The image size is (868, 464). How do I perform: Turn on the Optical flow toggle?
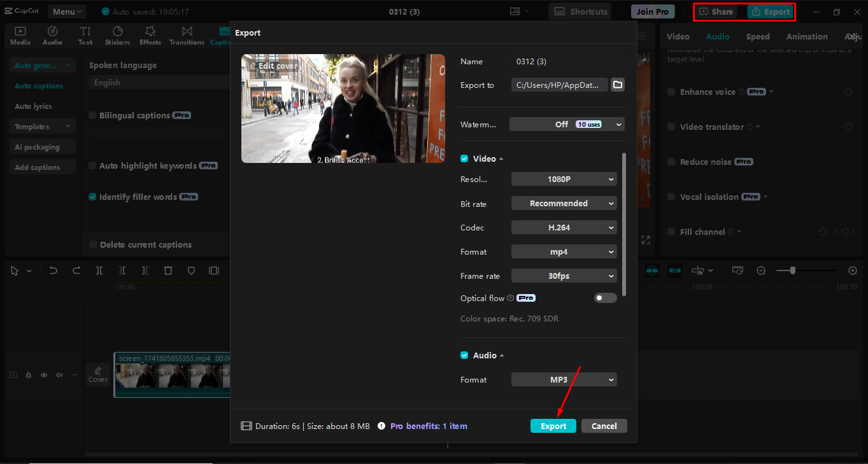pyautogui.click(x=604, y=297)
